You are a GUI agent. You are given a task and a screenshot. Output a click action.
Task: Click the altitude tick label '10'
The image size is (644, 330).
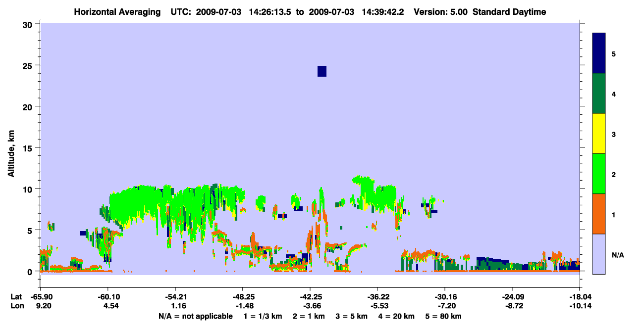point(29,189)
